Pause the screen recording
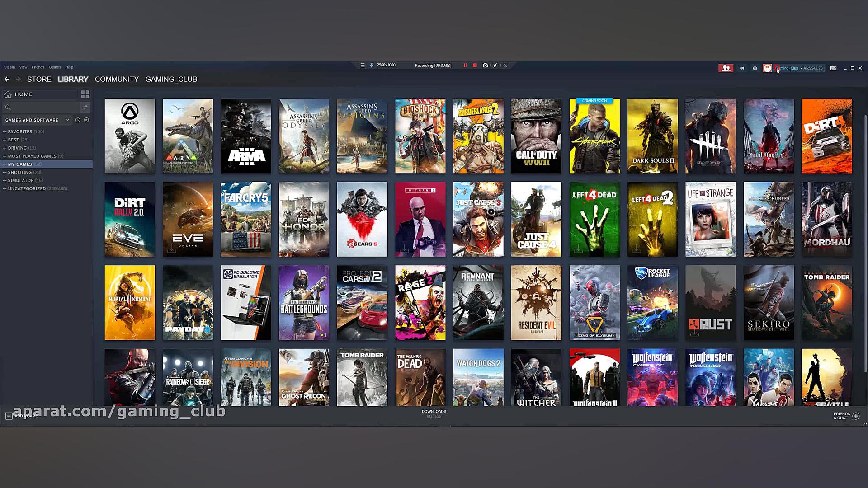868x488 pixels. pyautogui.click(x=465, y=66)
